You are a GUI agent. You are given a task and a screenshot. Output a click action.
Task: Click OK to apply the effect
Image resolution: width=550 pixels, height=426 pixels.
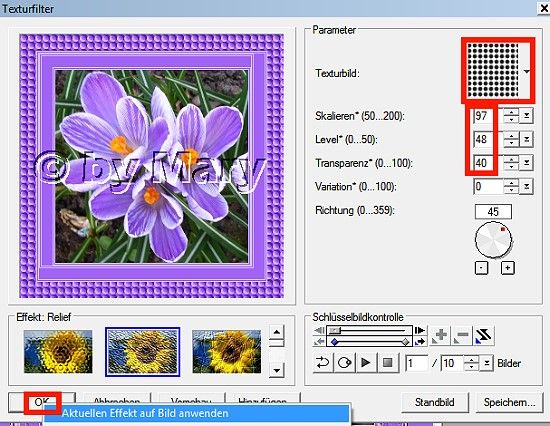[42, 402]
